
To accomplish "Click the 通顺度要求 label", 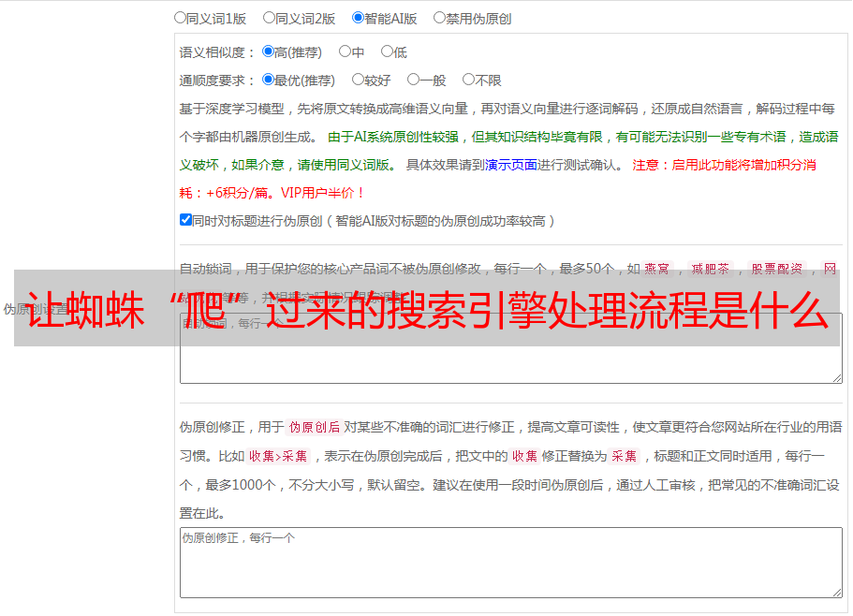I will [x=216, y=81].
